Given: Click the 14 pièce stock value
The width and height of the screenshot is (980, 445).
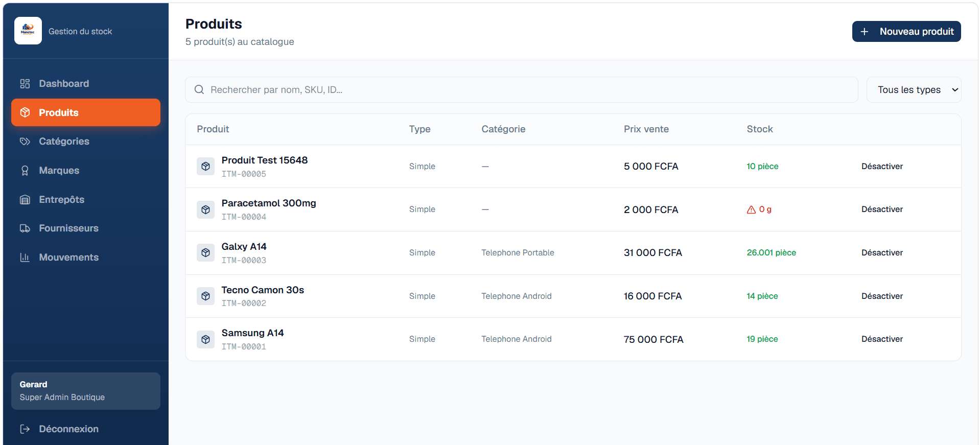Looking at the screenshot, I should pos(762,296).
